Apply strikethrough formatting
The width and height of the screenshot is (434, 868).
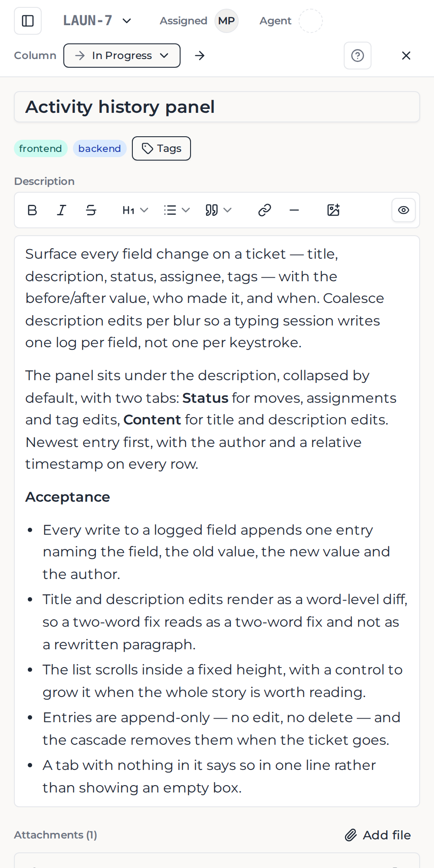click(x=91, y=210)
